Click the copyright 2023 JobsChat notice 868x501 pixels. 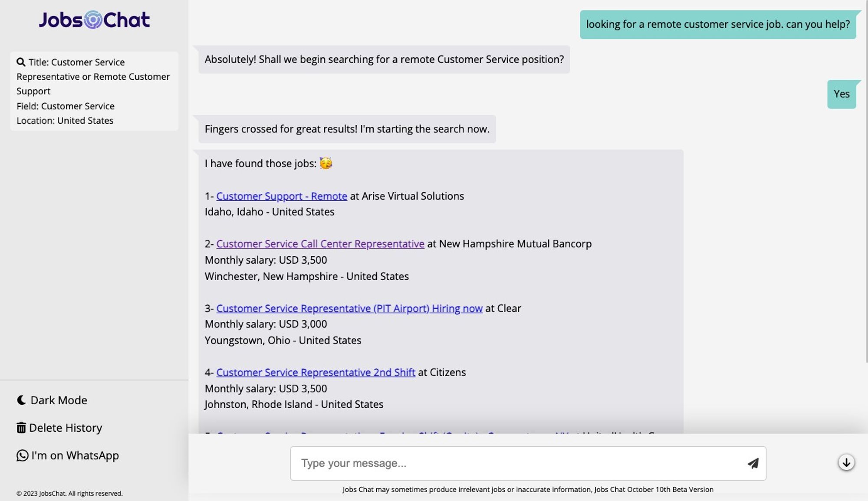click(69, 494)
